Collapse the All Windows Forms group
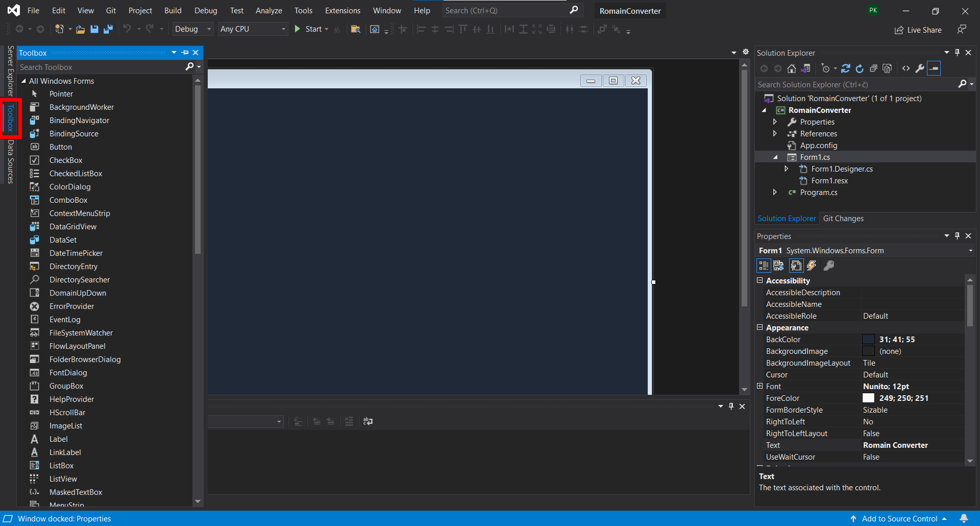The width and height of the screenshot is (980, 526). coord(23,81)
